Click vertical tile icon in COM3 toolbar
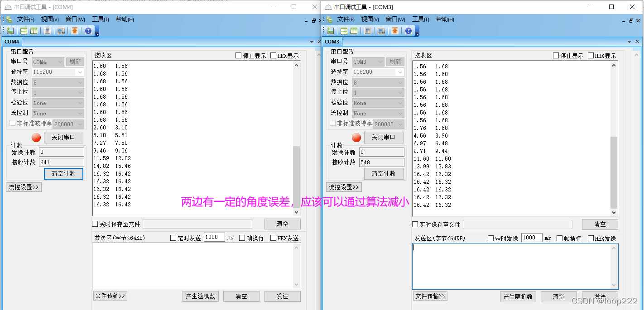 point(354,31)
